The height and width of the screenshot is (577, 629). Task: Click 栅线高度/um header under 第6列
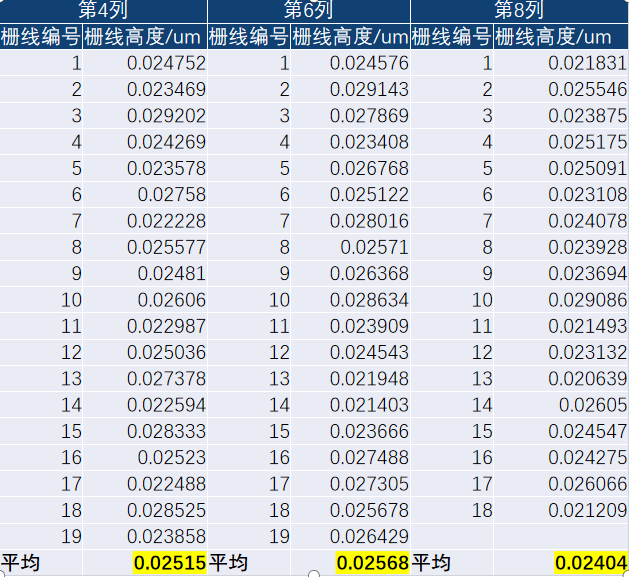click(350, 38)
